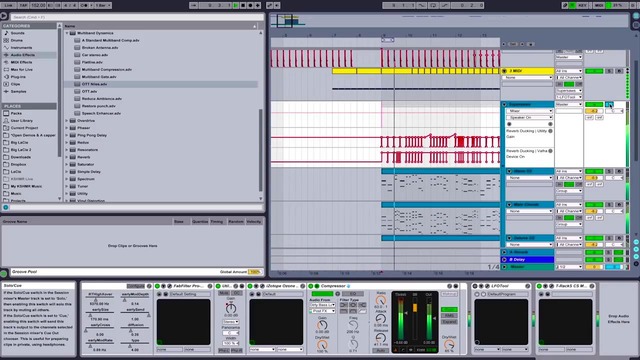This screenshot has width=640, height=360.
Task: Click the browser preview play icon
Action: (4, 16)
